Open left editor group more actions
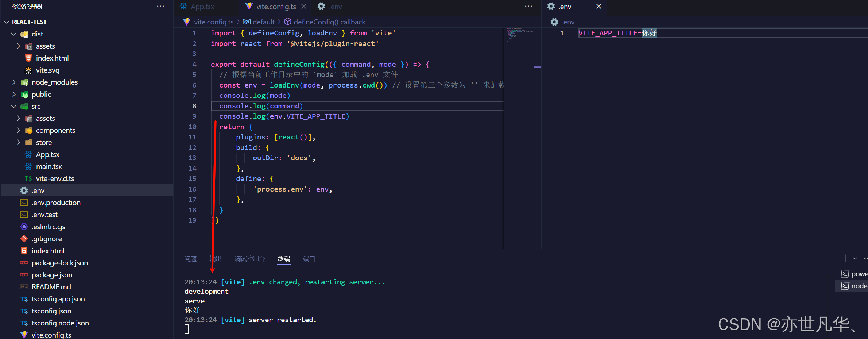This screenshot has width=868, height=339. 528,7
